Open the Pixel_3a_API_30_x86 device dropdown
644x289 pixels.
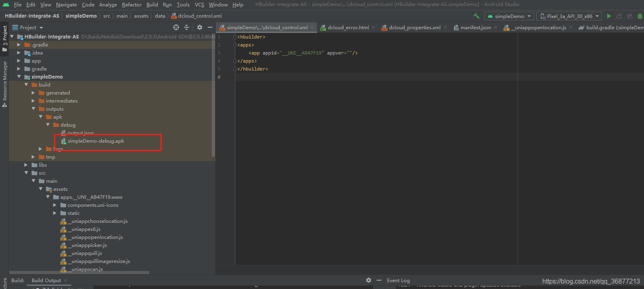(569, 16)
